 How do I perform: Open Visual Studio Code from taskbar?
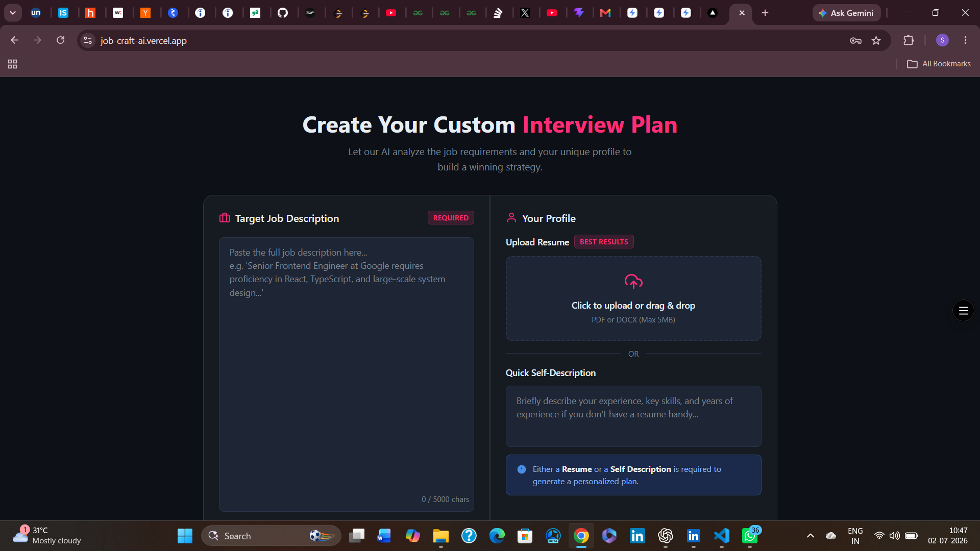coord(721,536)
